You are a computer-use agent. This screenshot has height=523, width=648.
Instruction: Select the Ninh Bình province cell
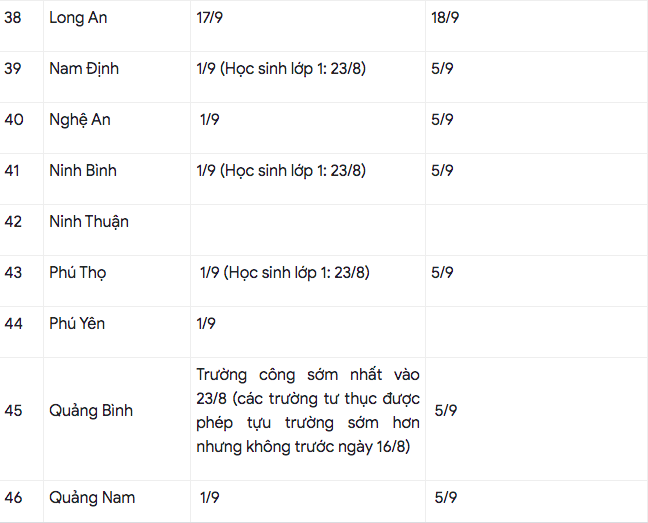pyautogui.click(x=83, y=170)
